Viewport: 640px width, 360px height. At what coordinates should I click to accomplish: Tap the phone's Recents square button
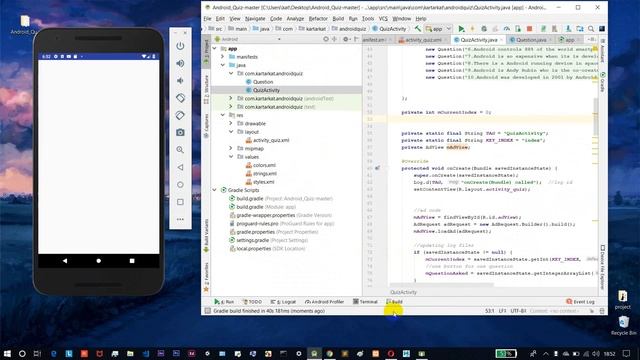pos(132,260)
